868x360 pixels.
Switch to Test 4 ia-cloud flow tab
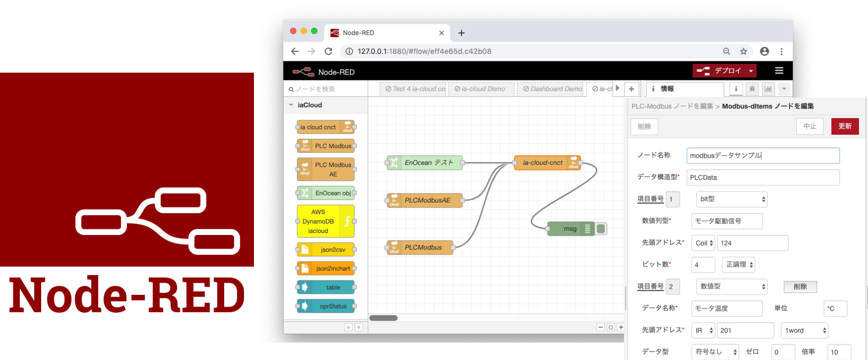tap(413, 89)
